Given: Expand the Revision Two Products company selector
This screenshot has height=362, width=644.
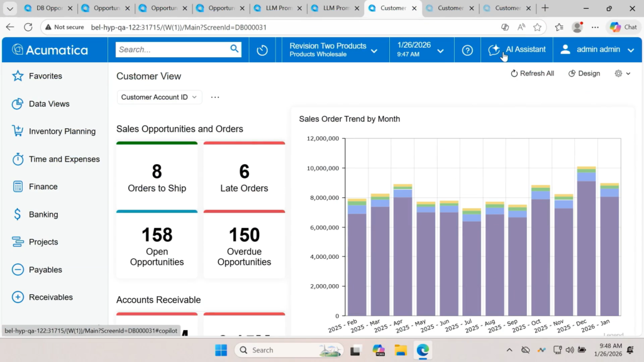Looking at the screenshot, I should click(333, 50).
